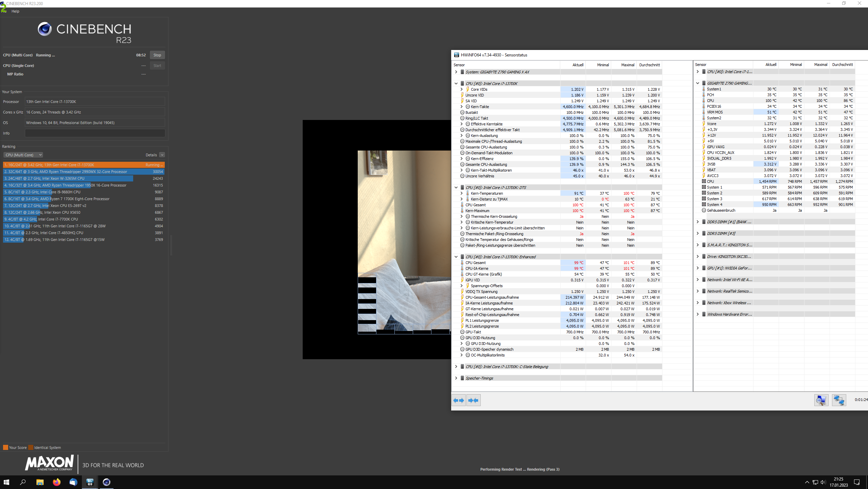Click the expand columns arrows button in HWiNFO

(x=459, y=400)
